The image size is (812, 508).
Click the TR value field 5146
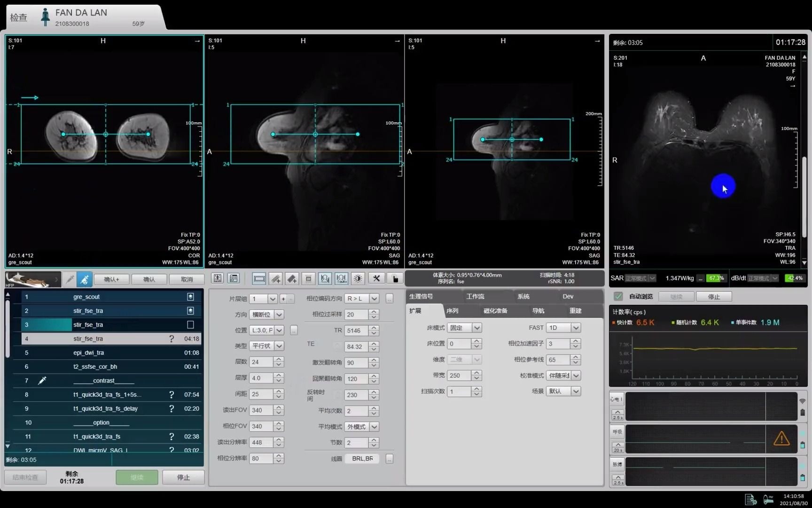coord(356,331)
